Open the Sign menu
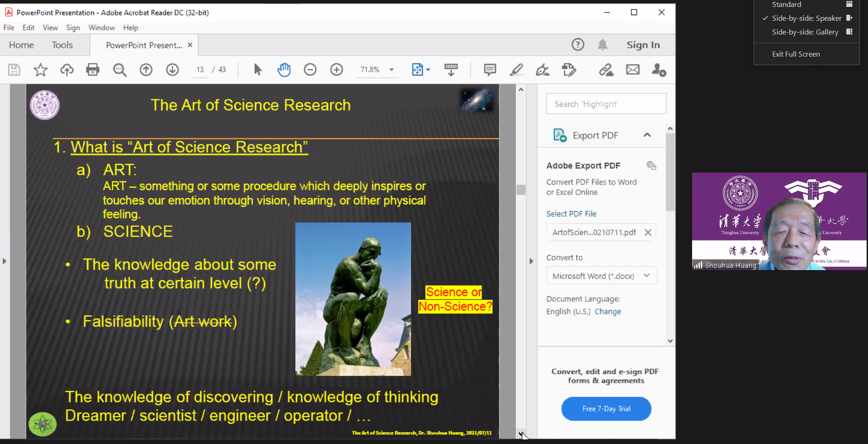 (x=73, y=28)
